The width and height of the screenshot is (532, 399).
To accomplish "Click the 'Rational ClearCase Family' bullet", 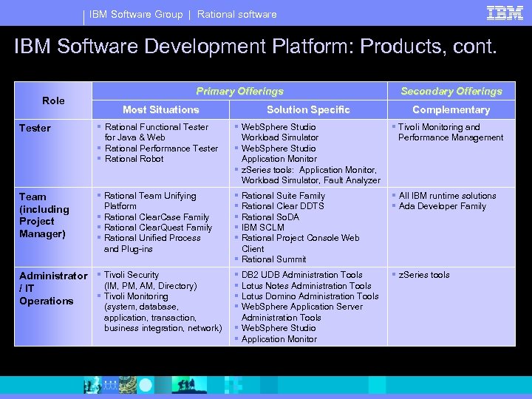I will tap(157, 217).
